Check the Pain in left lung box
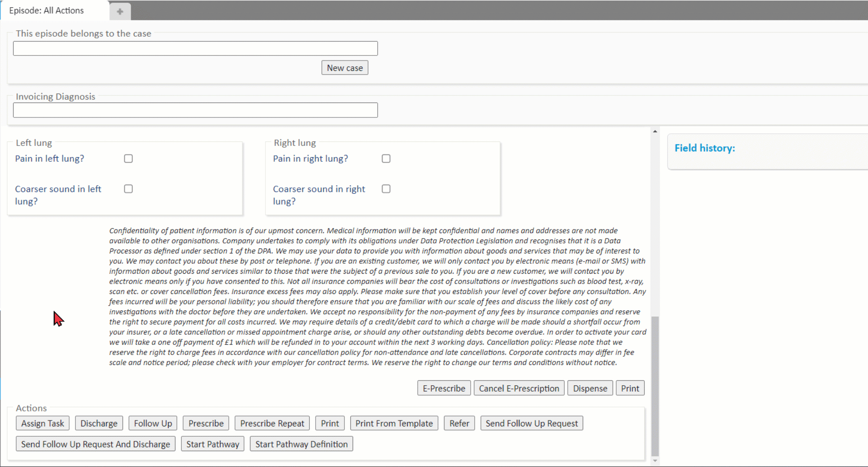The height and width of the screenshot is (467, 868). pos(128,159)
